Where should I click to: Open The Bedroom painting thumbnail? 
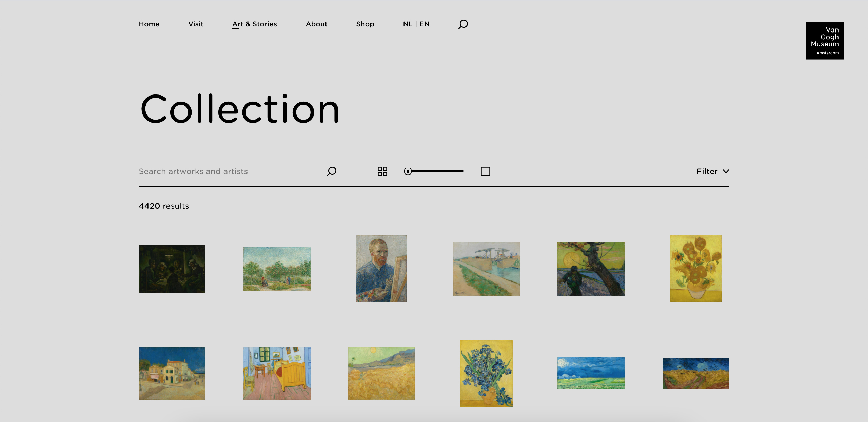pyautogui.click(x=277, y=373)
